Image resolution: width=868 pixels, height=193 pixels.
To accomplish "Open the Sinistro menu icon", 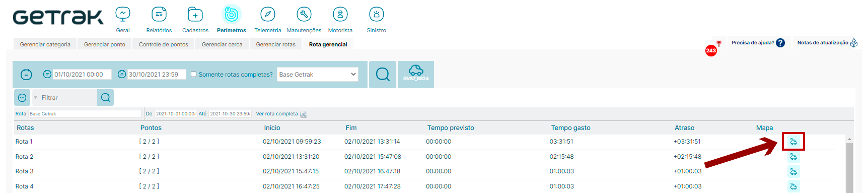I will [x=377, y=14].
